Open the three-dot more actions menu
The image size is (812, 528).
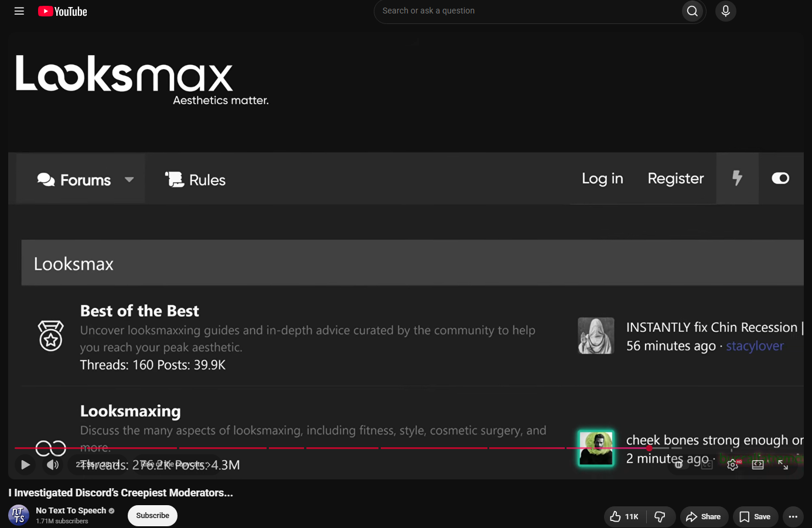coord(793,516)
